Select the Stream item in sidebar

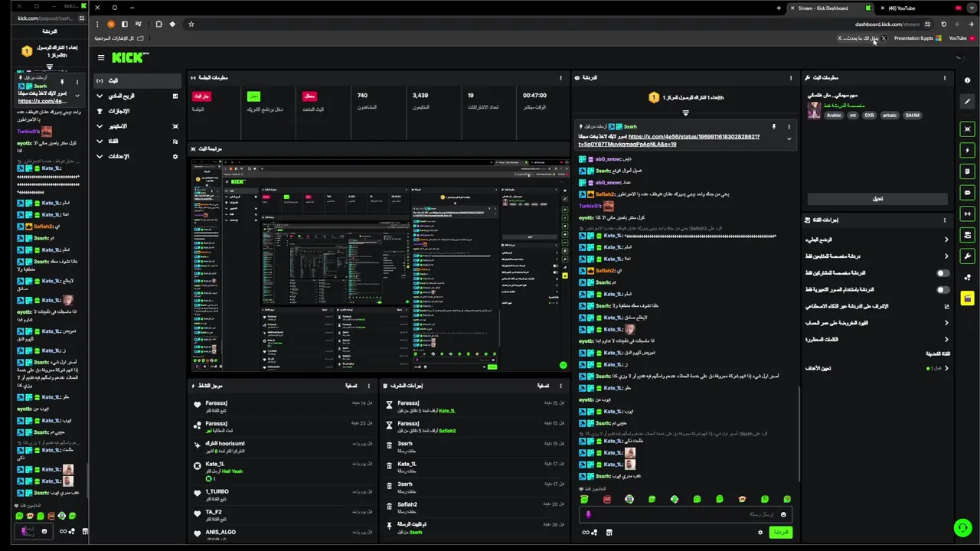coord(136,80)
